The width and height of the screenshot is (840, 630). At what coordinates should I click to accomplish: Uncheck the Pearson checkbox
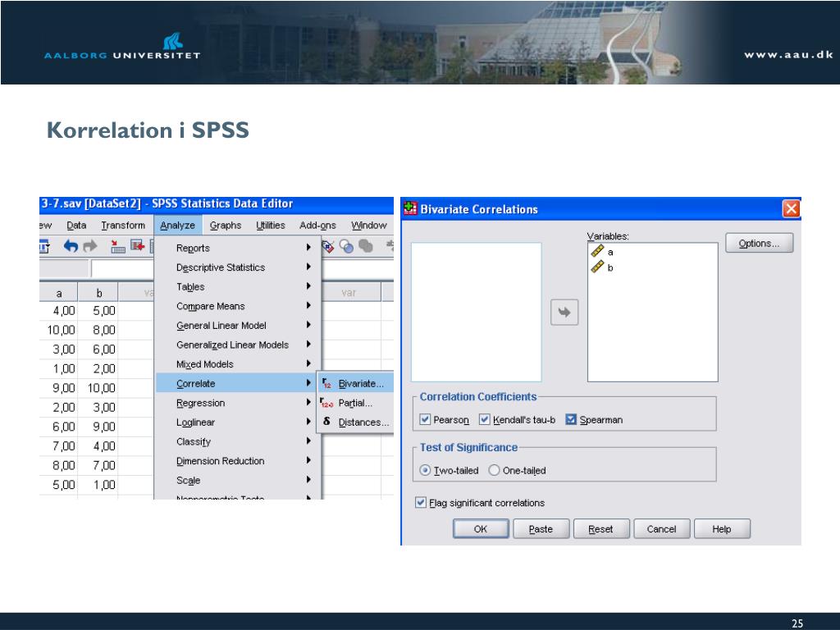click(426, 419)
